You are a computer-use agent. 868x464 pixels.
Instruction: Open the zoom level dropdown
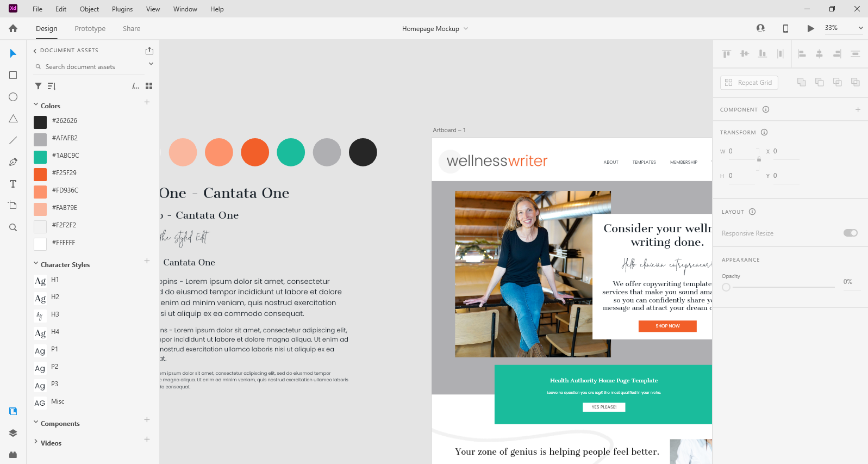[860, 28]
